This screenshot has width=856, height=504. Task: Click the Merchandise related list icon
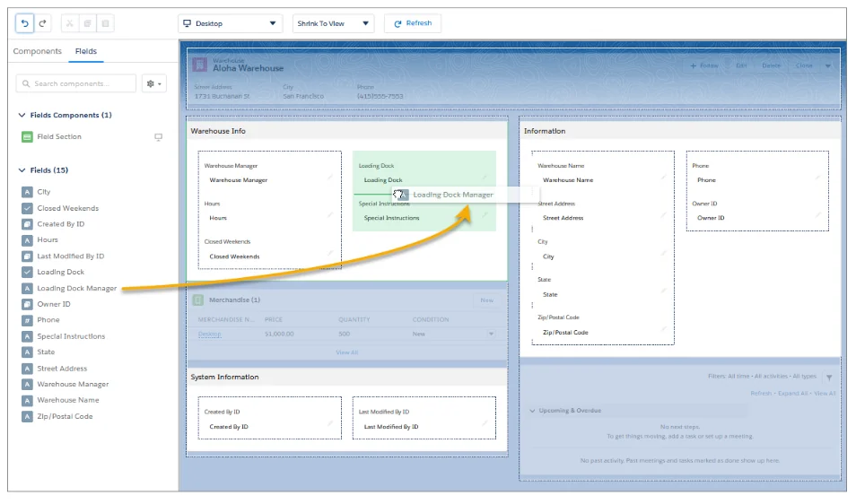coord(198,300)
